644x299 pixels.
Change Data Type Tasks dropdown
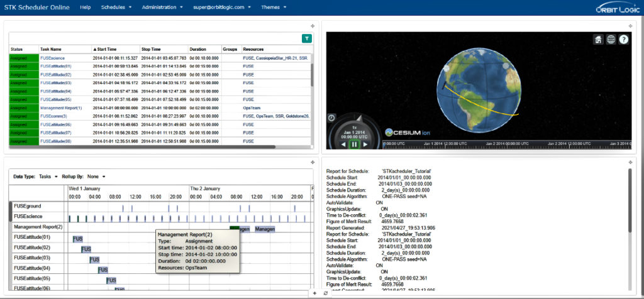48,176
